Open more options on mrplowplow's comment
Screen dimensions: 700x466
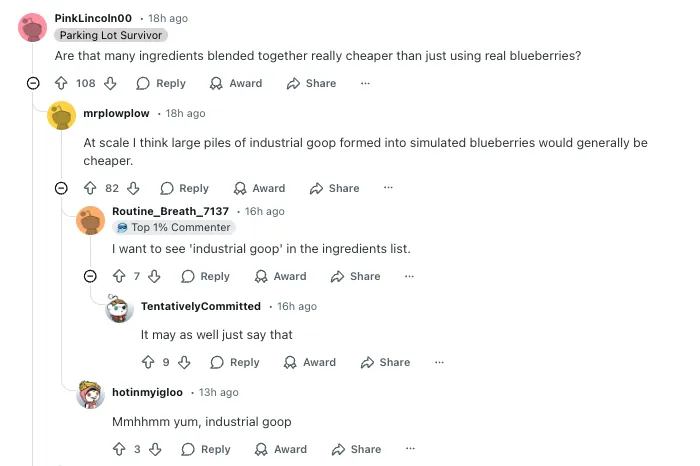coord(388,188)
